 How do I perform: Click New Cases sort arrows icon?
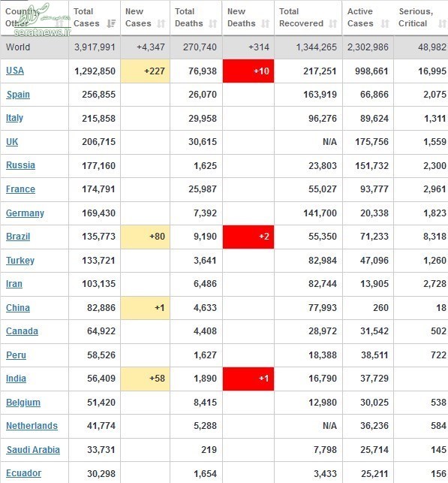point(161,23)
